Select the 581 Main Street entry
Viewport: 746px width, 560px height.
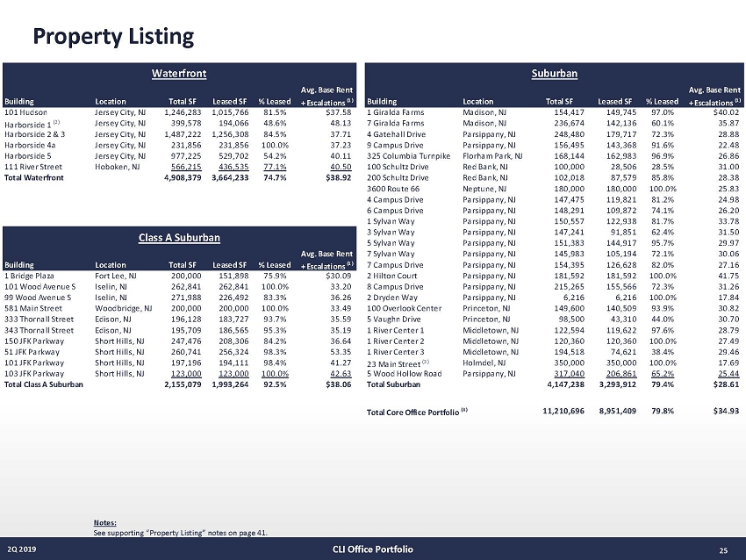click(32, 308)
